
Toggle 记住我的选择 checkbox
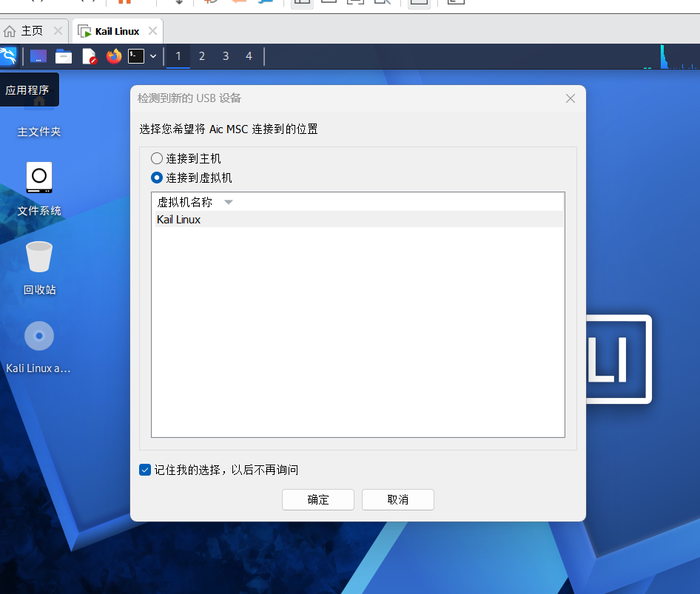click(145, 470)
